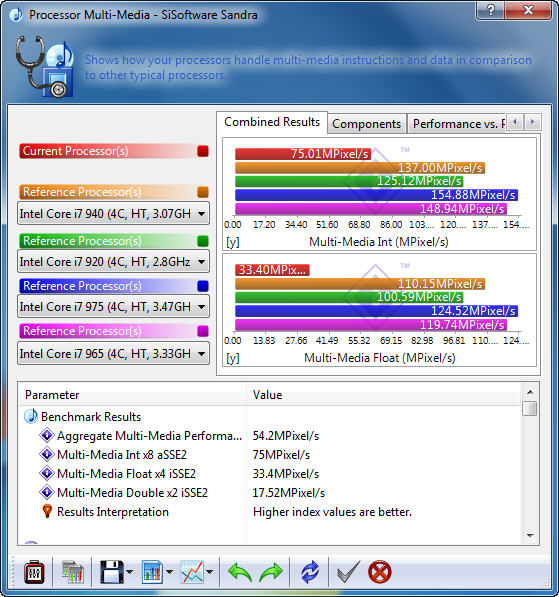The image size is (559, 597).
Task: Open the Intel Core i7 965 dropdown
Action: click(x=113, y=353)
